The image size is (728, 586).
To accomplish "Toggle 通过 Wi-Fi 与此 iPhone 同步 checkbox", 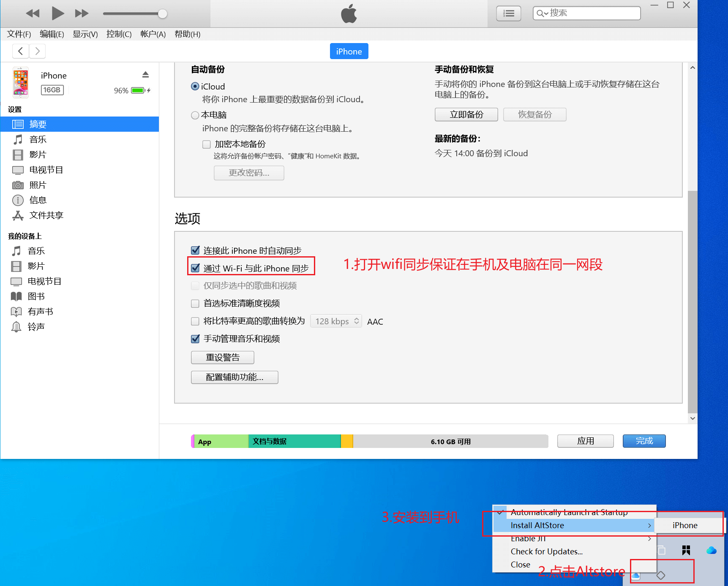I will [x=195, y=268].
